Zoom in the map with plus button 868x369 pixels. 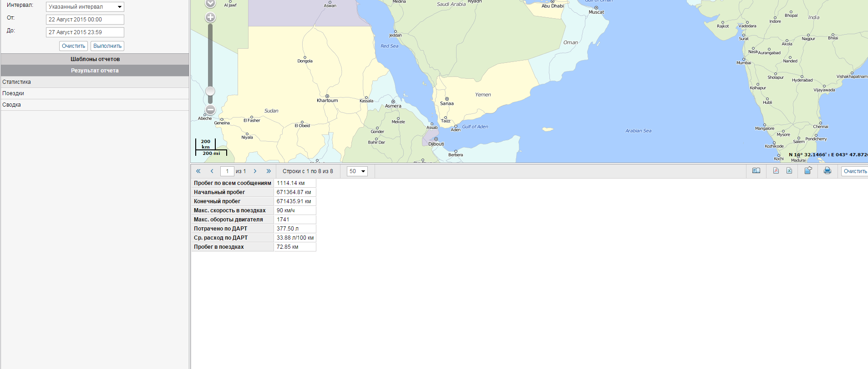[x=210, y=18]
